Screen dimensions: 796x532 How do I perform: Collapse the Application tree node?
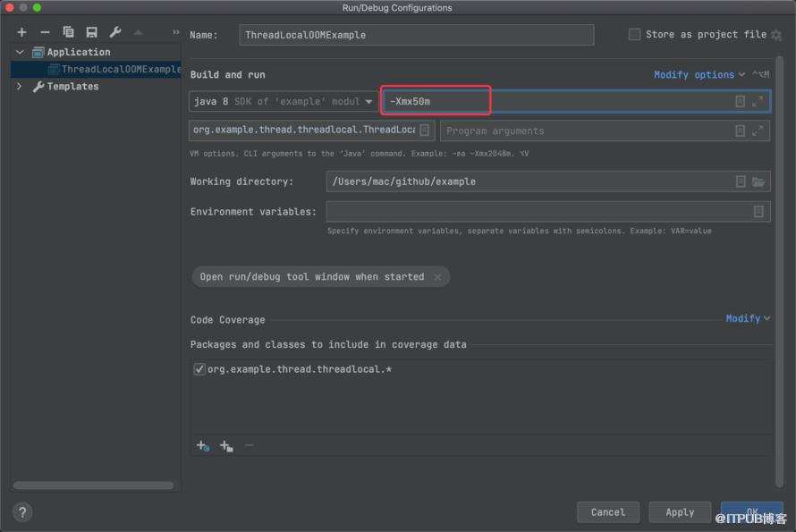[20, 52]
